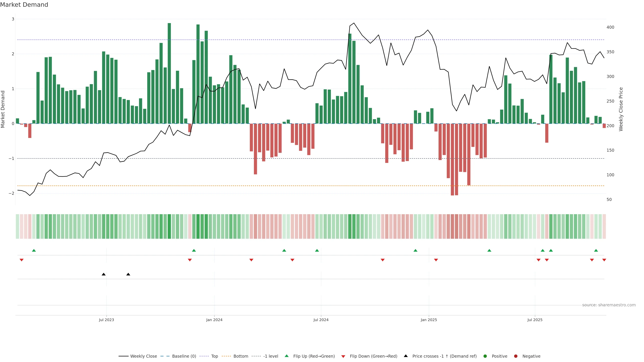Click the first black triangle marker near Jul 2023
Viewport: 644px width, 362px height.
[103, 274]
